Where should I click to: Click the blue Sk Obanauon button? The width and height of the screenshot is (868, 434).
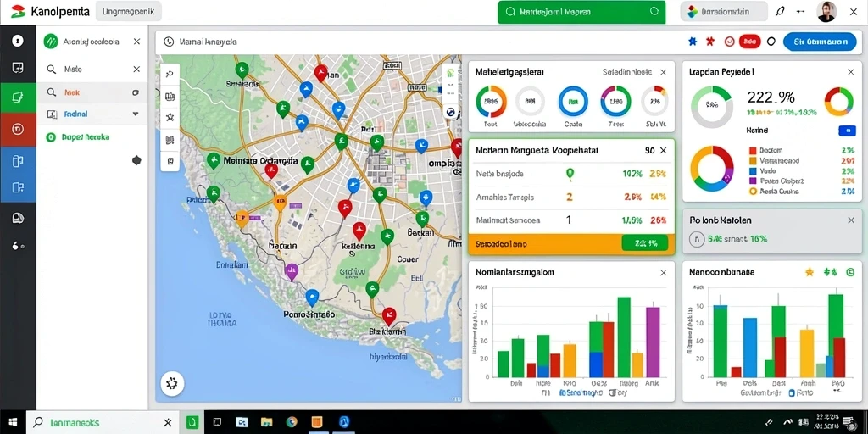pos(820,42)
